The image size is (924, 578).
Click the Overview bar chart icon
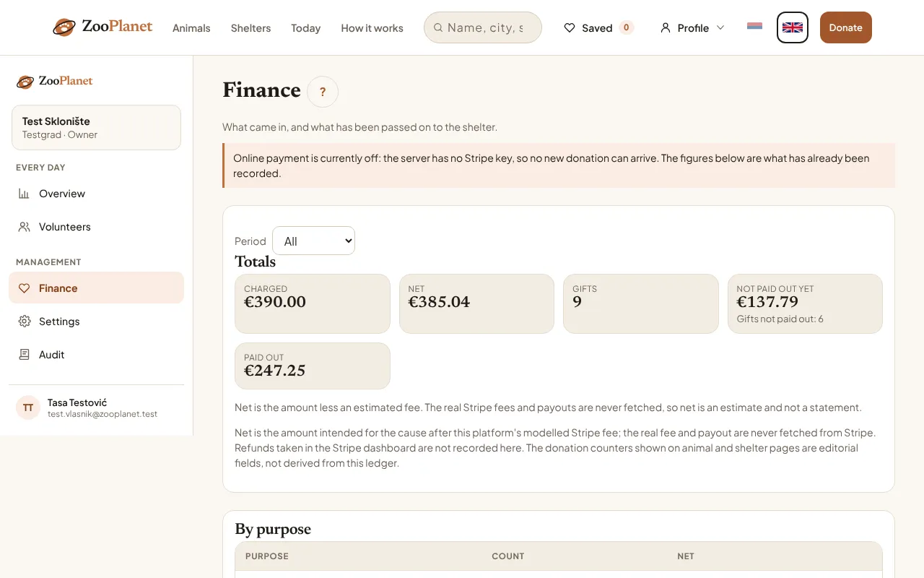click(24, 194)
